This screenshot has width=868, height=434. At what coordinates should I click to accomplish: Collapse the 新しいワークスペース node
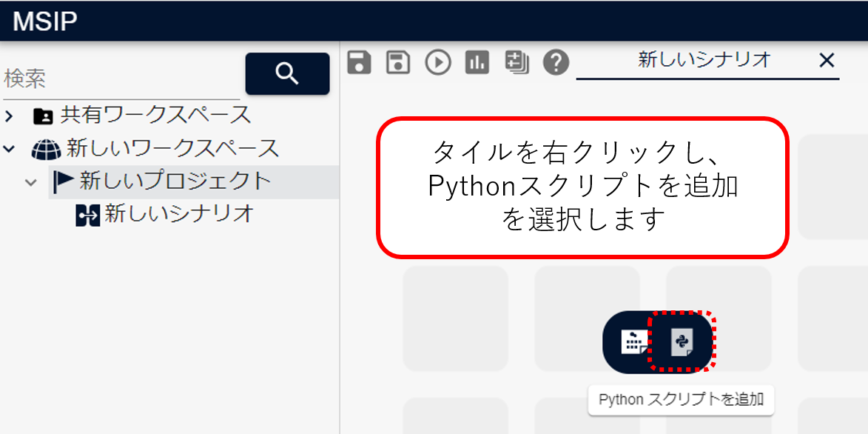tap(8, 149)
